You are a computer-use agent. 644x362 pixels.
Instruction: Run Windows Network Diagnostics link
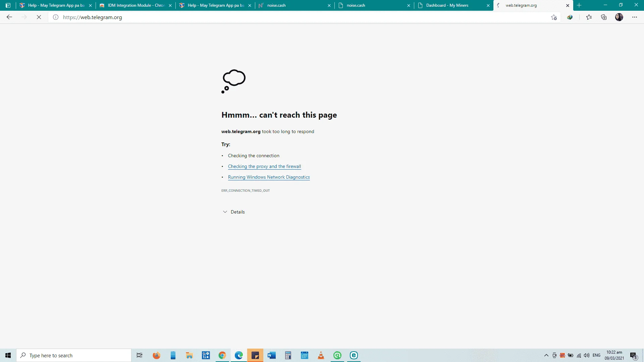tap(269, 177)
